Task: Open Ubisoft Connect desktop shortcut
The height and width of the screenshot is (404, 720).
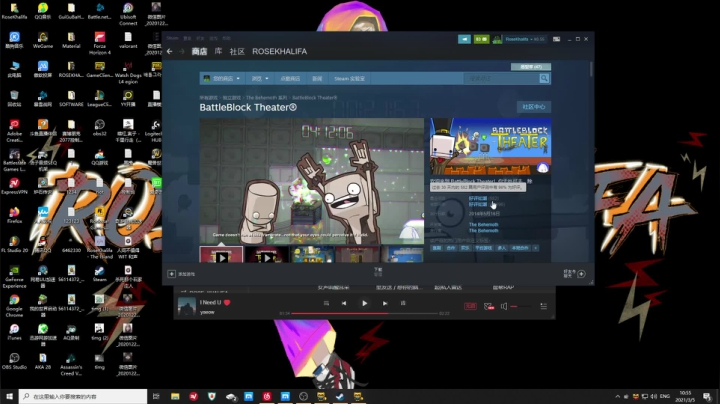Action: pos(128,14)
